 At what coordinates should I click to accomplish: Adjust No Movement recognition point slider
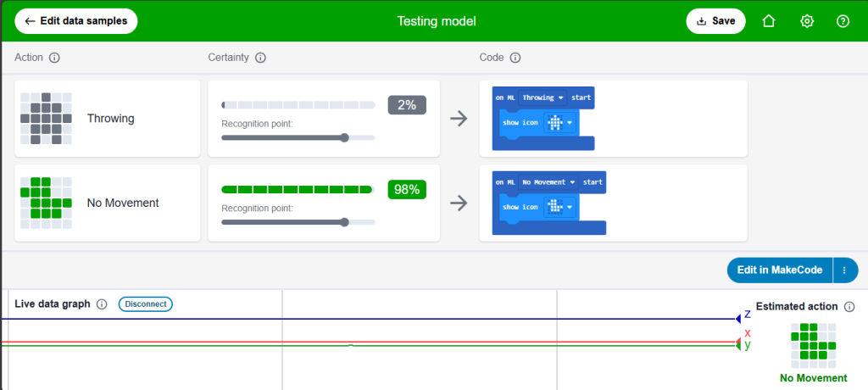(x=343, y=222)
